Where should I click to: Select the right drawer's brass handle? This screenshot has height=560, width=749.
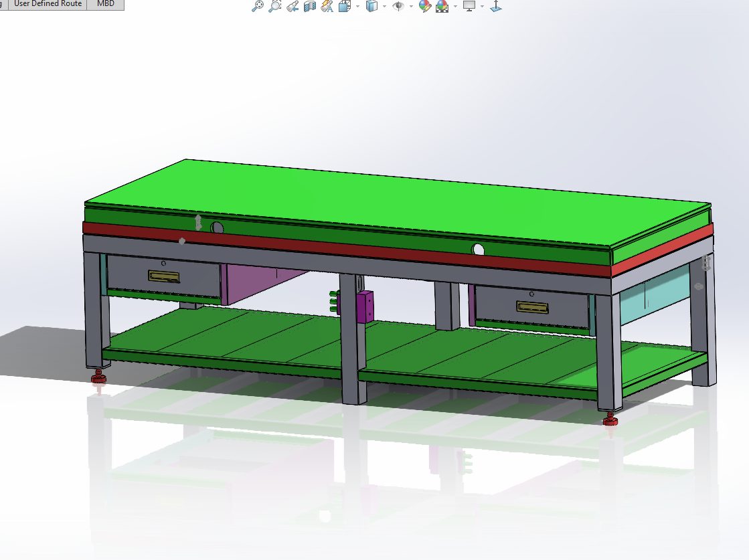pos(532,307)
